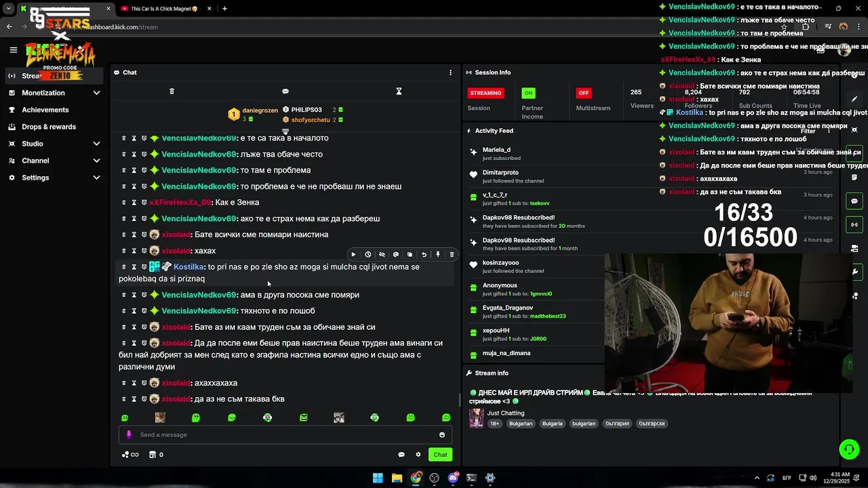The width and height of the screenshot is (868, 488).
Task: Open Windows Start menu
Action: 378,478
